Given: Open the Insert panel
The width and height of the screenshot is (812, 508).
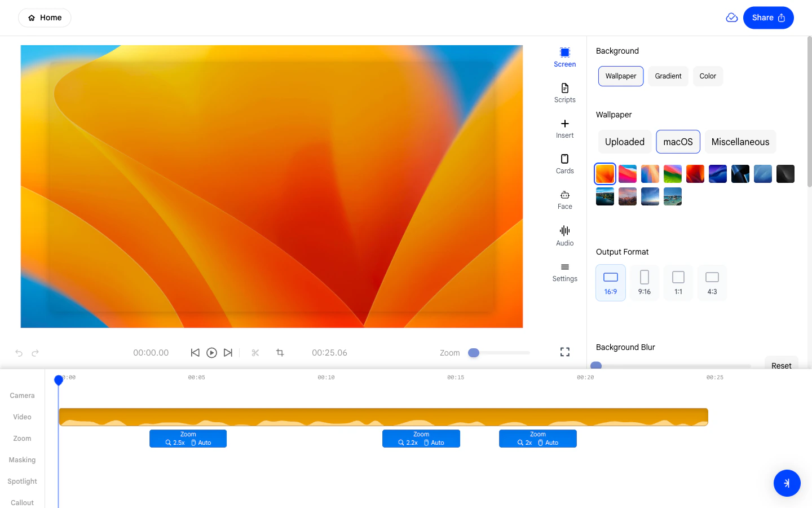Looking at the screenshot, I should (564, 129).
